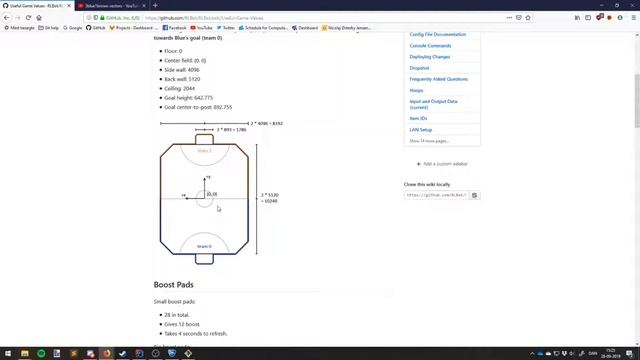Show hidden system tray icons
The width and height of the screenshot is (640, 360).
(532, 353)
